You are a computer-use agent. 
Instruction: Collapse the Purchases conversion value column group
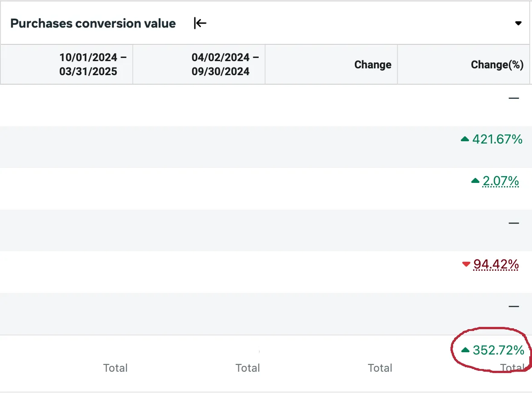[200, 23]
